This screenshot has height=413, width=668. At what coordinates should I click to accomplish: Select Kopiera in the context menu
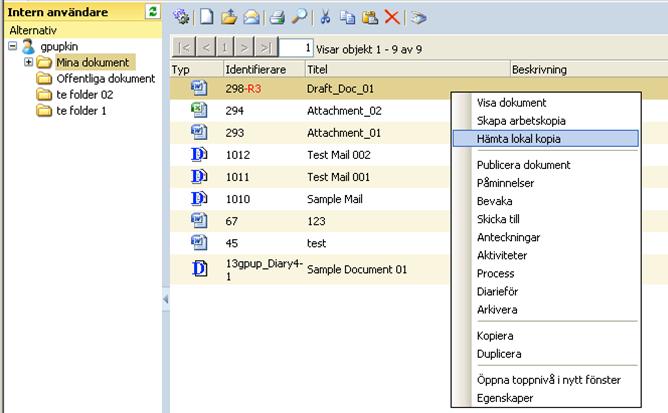(x=495, y=336)
